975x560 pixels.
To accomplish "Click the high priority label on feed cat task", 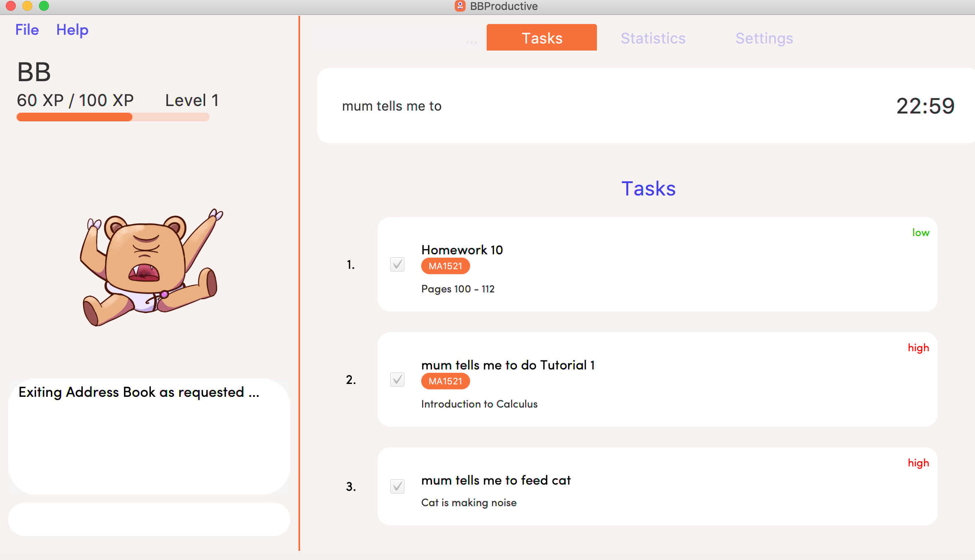I will click(918, 463).
